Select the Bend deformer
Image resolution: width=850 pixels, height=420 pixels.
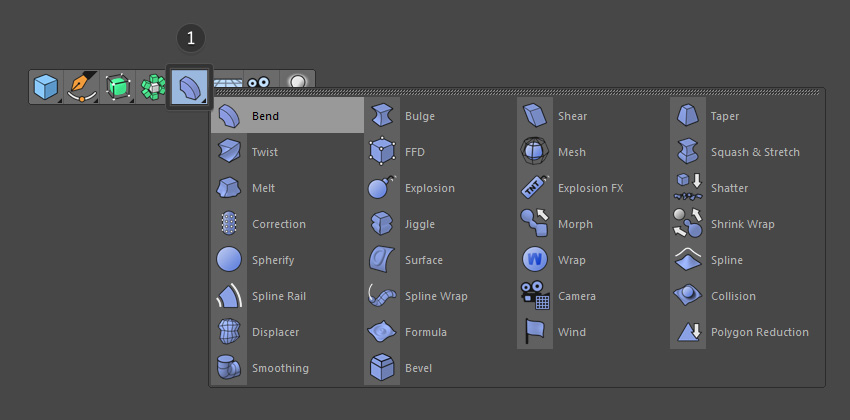[x=265, y=116]
